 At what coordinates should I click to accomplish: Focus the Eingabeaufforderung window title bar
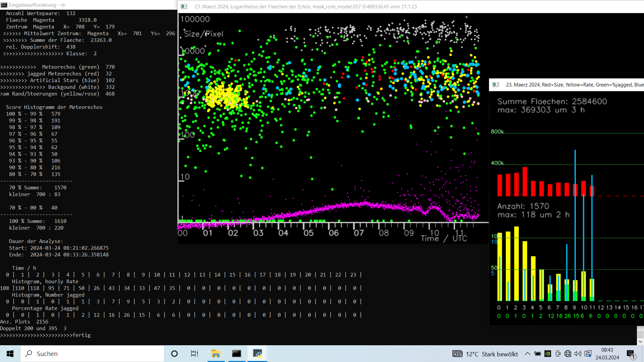pyautogui.click(x=89, y=5)
